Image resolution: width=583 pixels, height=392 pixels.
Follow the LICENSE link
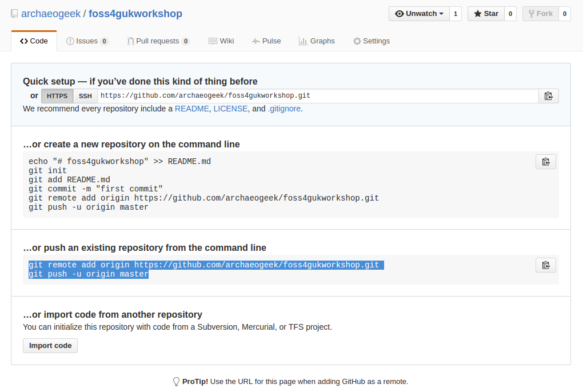(230, 109)
